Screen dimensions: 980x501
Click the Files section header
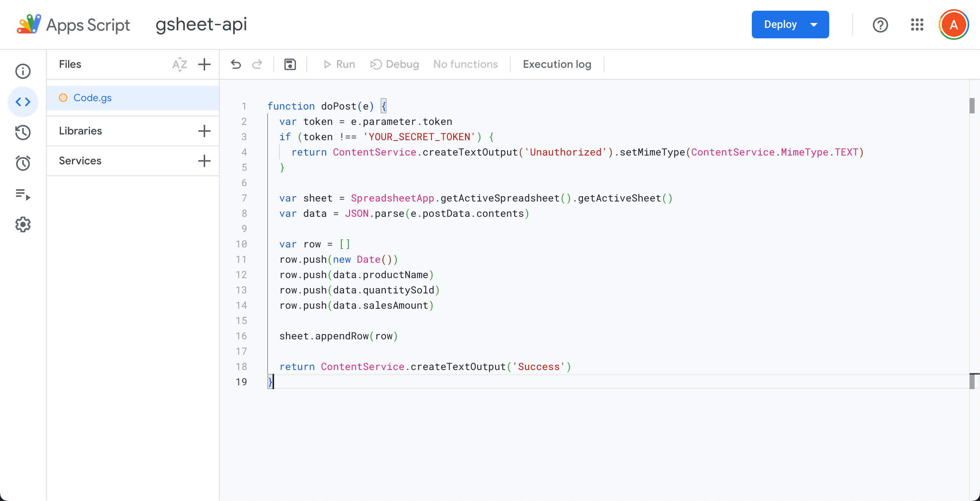pyautogui.click(x=70, y=64)
